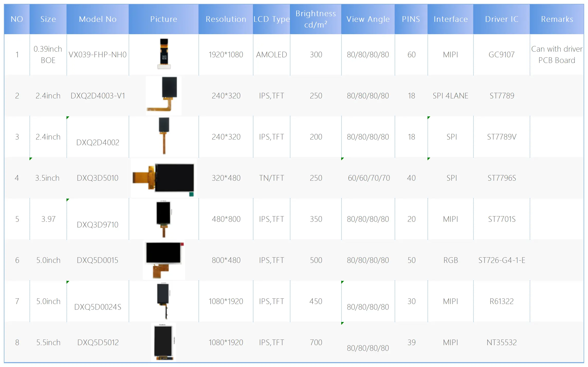Select model cell DXQ2D4003-V1
Screen dimensions: 588x367
(x=98, y=96)
